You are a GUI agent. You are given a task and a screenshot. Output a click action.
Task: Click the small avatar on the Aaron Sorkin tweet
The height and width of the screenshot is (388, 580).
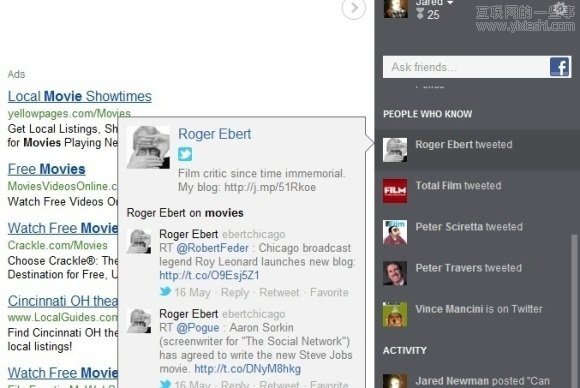[x=139, y=321]
